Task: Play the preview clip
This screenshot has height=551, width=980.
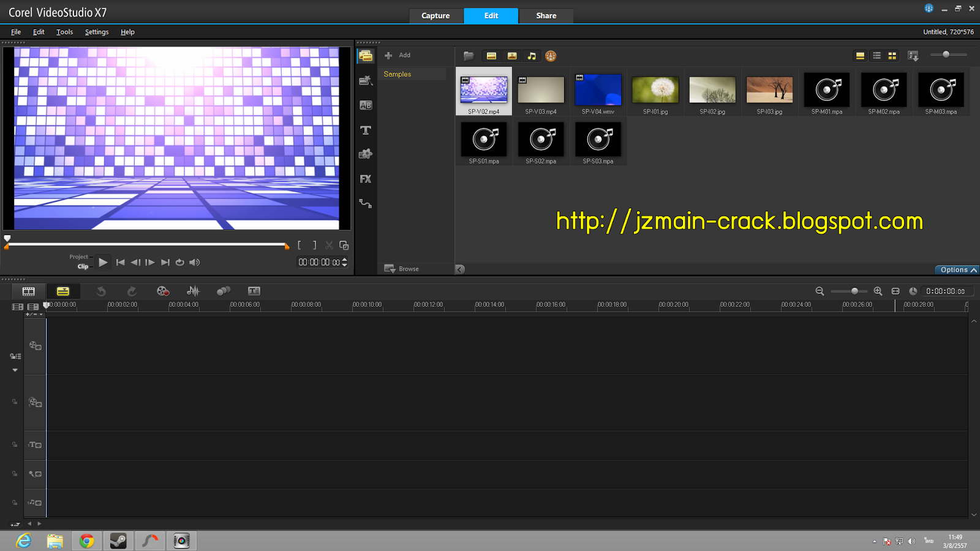Action: (103, 262)
